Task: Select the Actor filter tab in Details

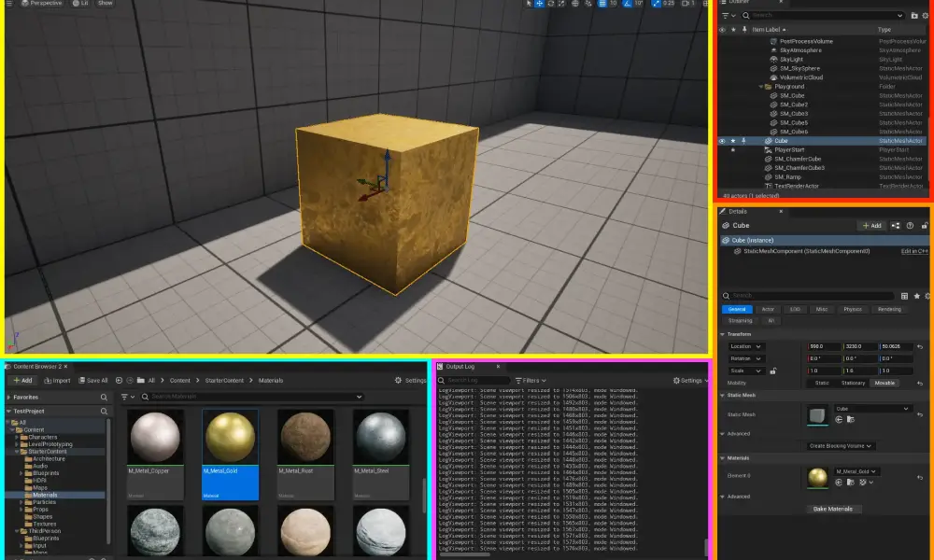Action: pos(768,310)
